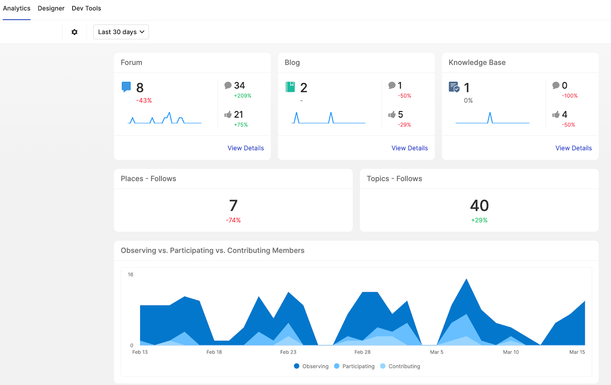Click the -29% Blog likes change

pyautogui.click(x=404, y=125)
